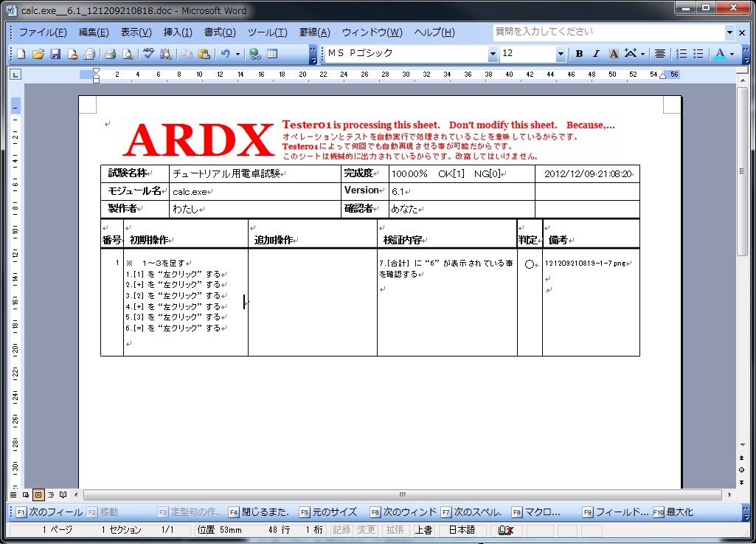Switch to Outline view icon
Viewport: 756px width, 544px height.
click(x=51, y=495)
